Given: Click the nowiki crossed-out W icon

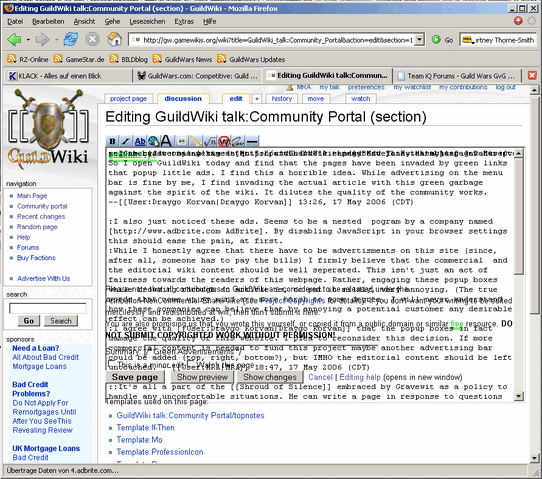Looking at the screenshot, I should (224, 141).
